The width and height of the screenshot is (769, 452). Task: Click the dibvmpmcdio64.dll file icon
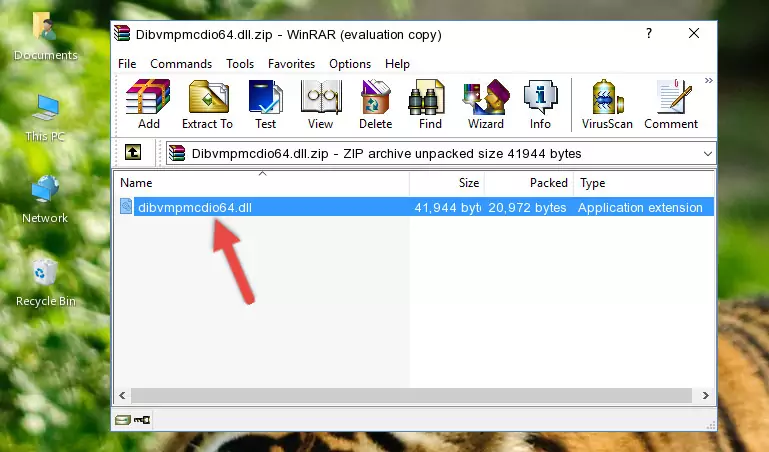(x=126, y=206)
